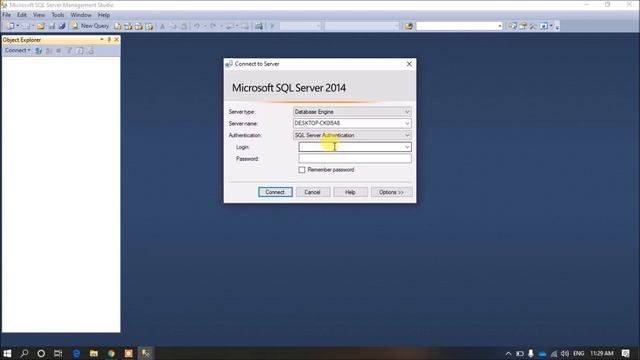Screen dimensions: 640x360
Task: Launch Microsoft Edge from the taskbar
Action: point(76,353)
